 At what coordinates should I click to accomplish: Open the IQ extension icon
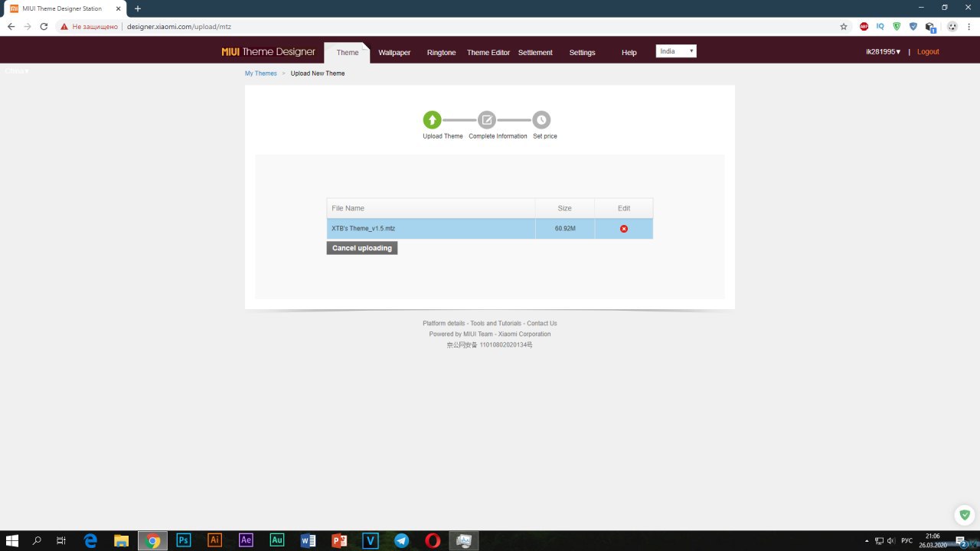pos(880,26)
